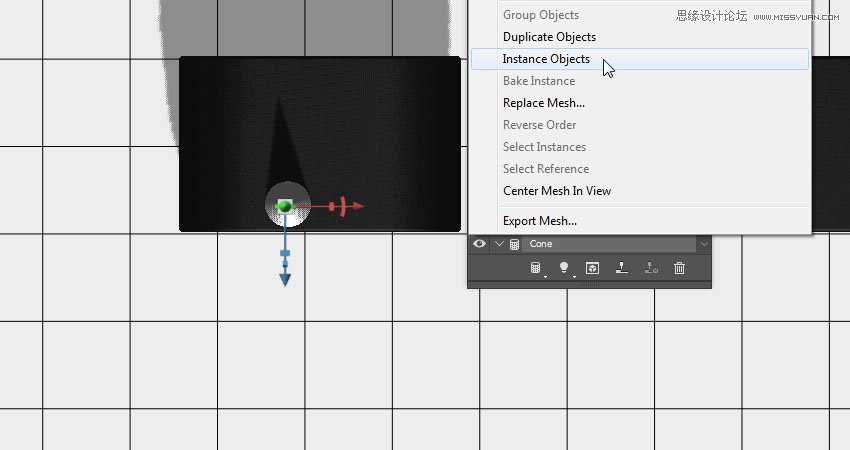Choose Duplicate Objects from context menu

[549, 37]
